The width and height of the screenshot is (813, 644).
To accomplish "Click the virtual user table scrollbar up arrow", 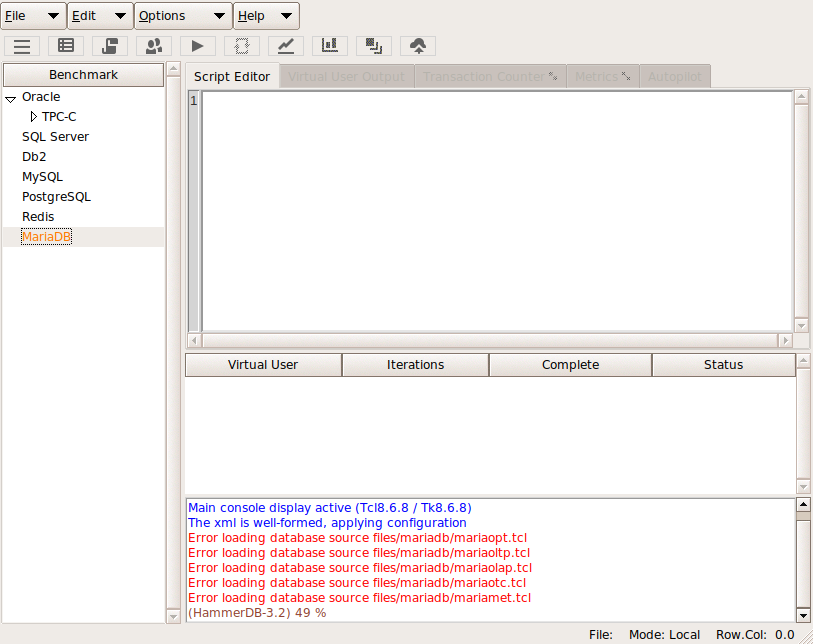I will (803, 360).
